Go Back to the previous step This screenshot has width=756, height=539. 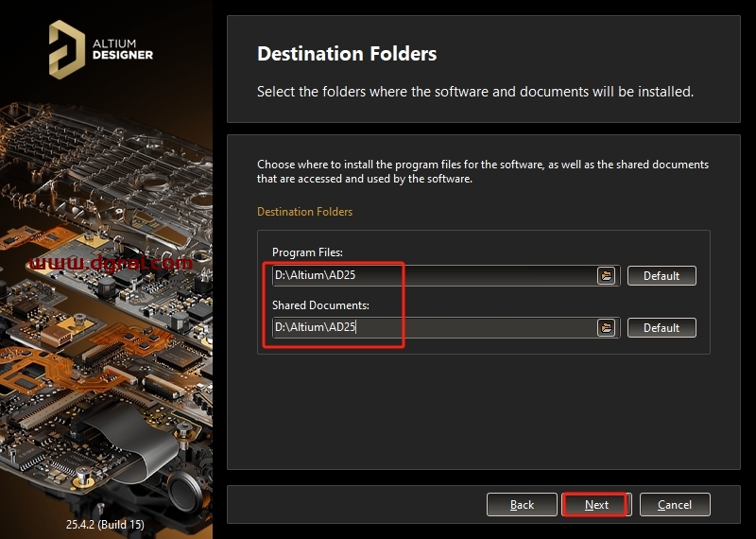[x=522, y=505]
